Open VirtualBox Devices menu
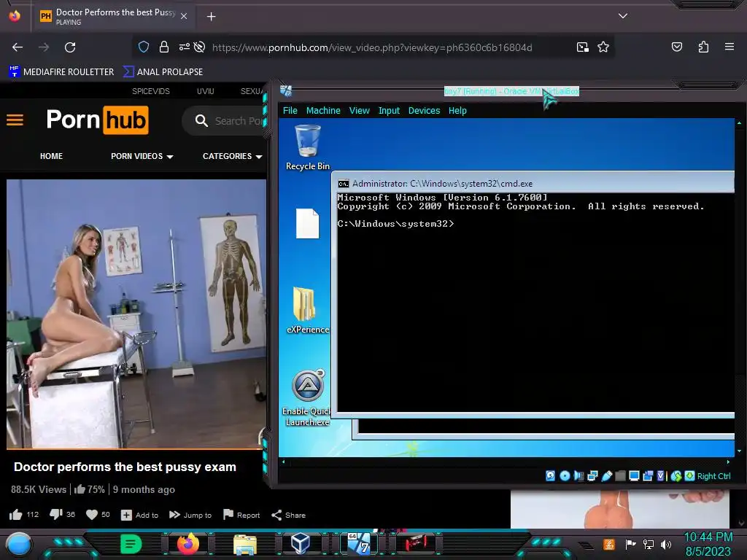This screenshot has height=560, width=747. click(424, 111)
